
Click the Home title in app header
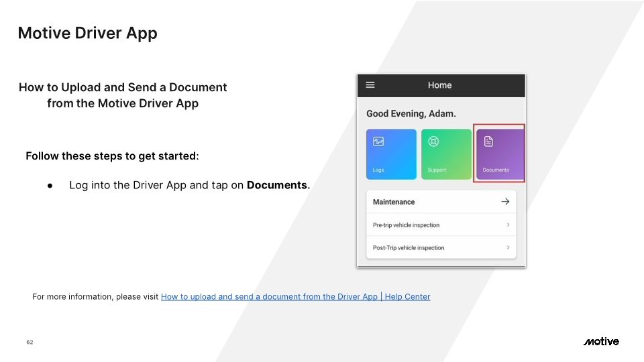(x=439, y=85)
